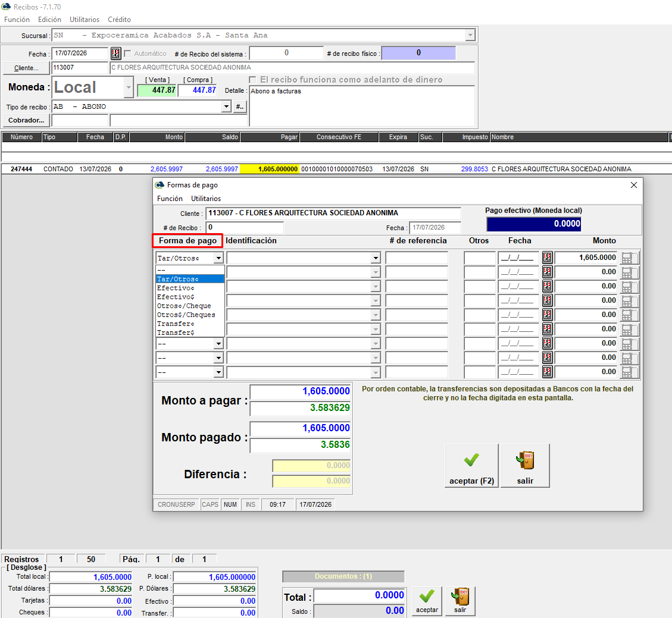Select Otros¢/Cheque from the payment list
The height and width of the screenshot is (618, 672).
pyautogui.click(x=190, y=306)
